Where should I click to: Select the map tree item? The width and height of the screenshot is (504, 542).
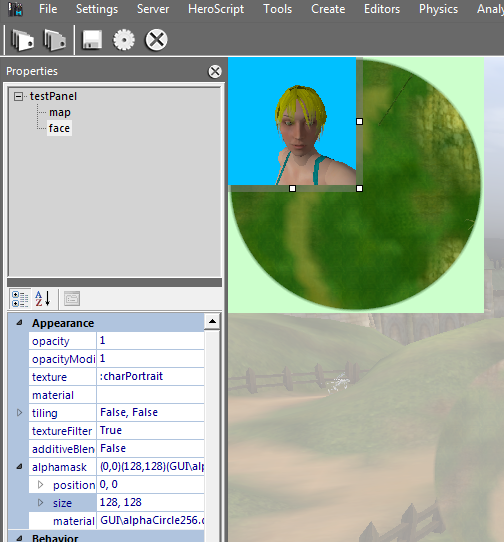[x=60, y=112]
